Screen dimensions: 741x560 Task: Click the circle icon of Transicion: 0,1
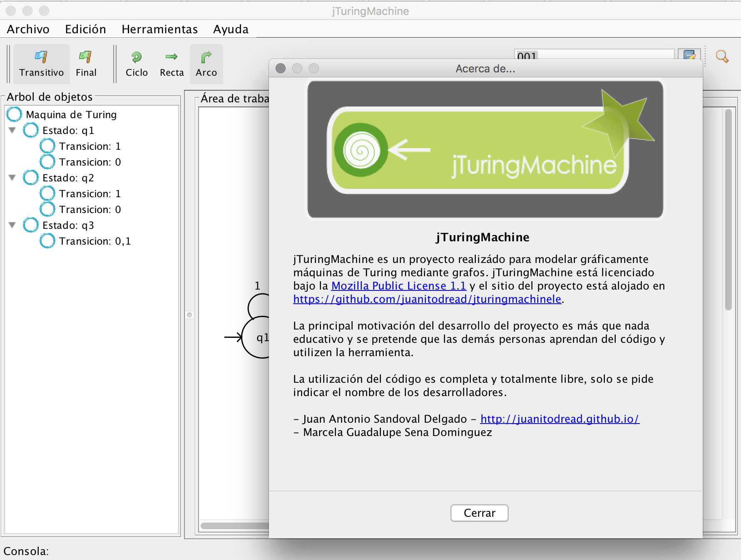coord(47,240)
